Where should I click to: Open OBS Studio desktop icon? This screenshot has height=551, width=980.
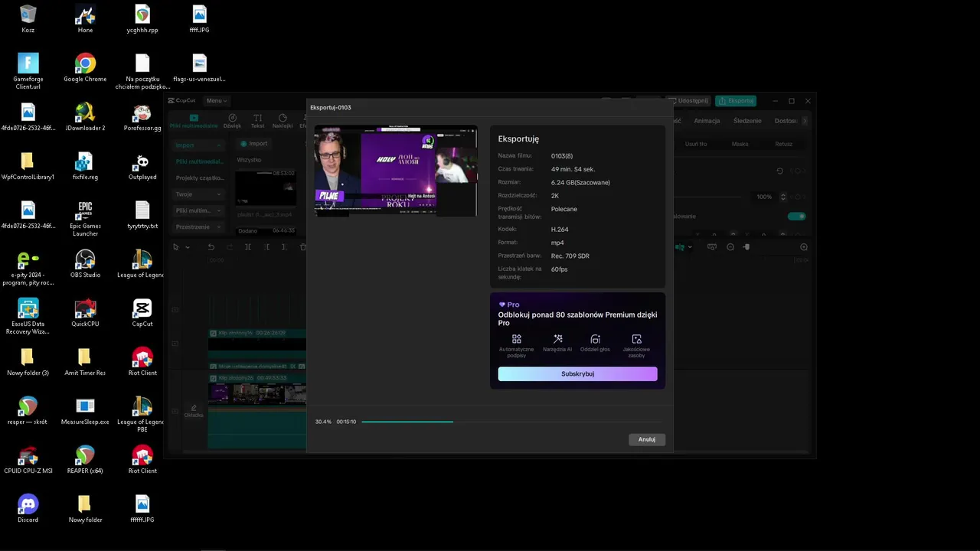tap(85, 264)
